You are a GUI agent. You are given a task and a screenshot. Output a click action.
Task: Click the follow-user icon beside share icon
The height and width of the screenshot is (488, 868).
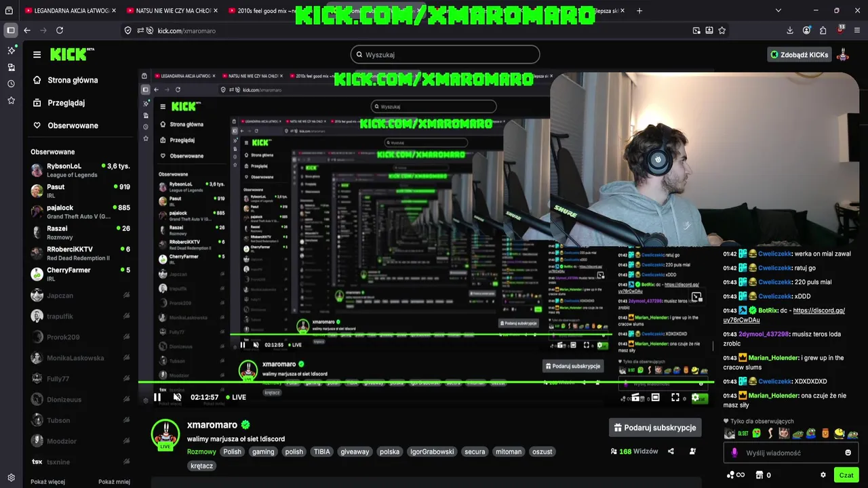692,451
